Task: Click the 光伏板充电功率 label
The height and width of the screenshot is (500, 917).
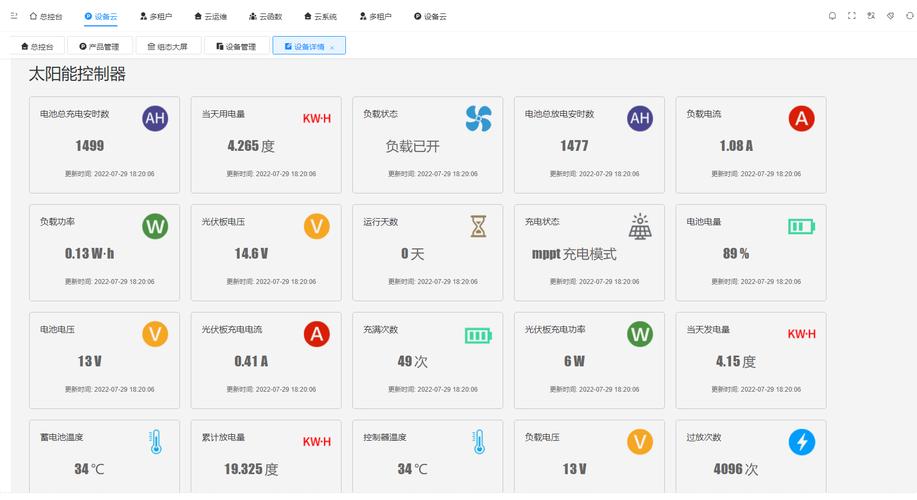Action: [x=555, y=330]
